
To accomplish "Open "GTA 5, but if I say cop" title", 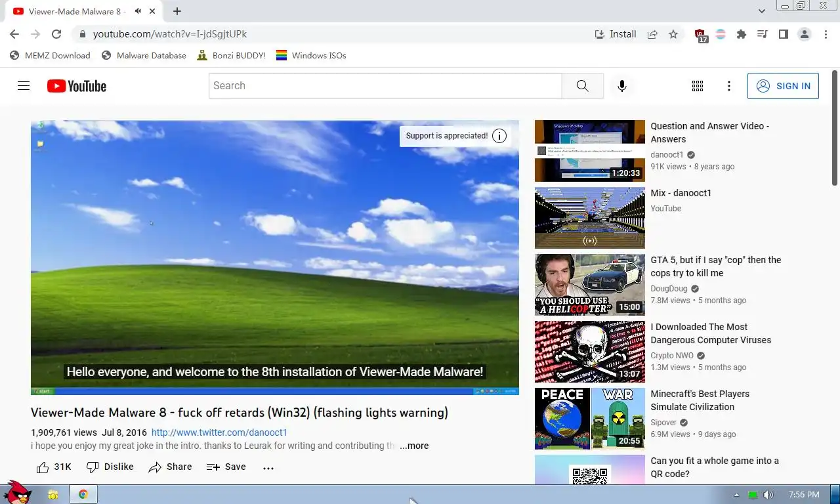I will [x=716, y=266].
